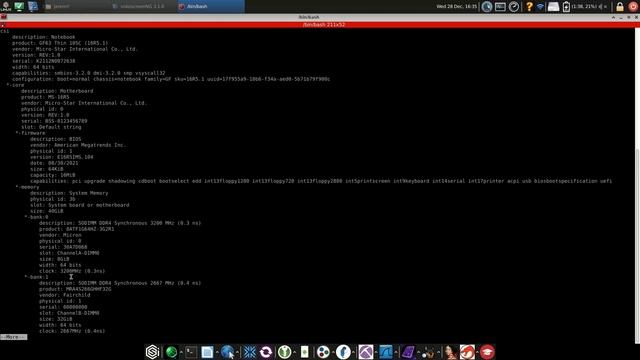Screen dimensions: 640x360
Task: Click the terminal vertical scrollbar
Action: [637, 245]
